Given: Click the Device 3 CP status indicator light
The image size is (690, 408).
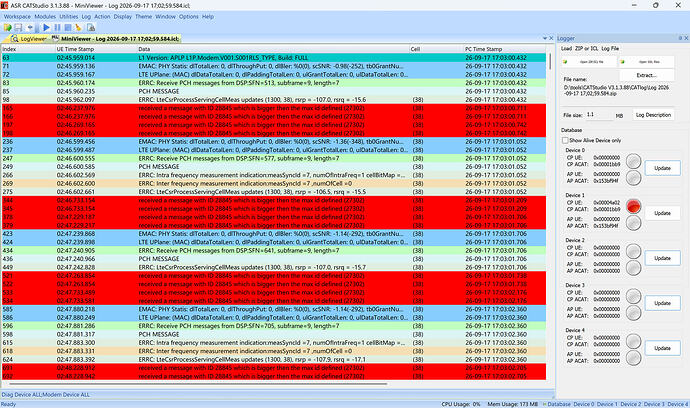Looking at the screenshot, I should [x=633, y=296].
